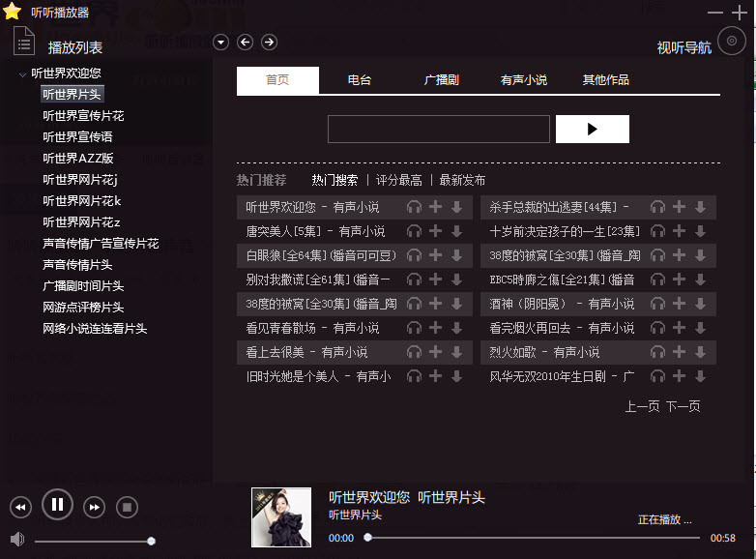Image resolution: width=756 pixels, height=559 pixels.
Task: Select 网游点评榜片头 in the playlist
Action: point(83,307)
